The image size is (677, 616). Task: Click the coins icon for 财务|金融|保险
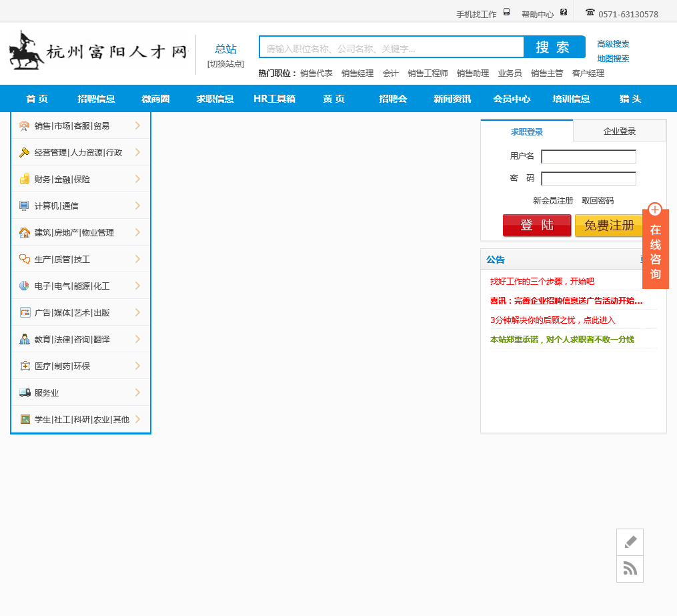(25, 180)
